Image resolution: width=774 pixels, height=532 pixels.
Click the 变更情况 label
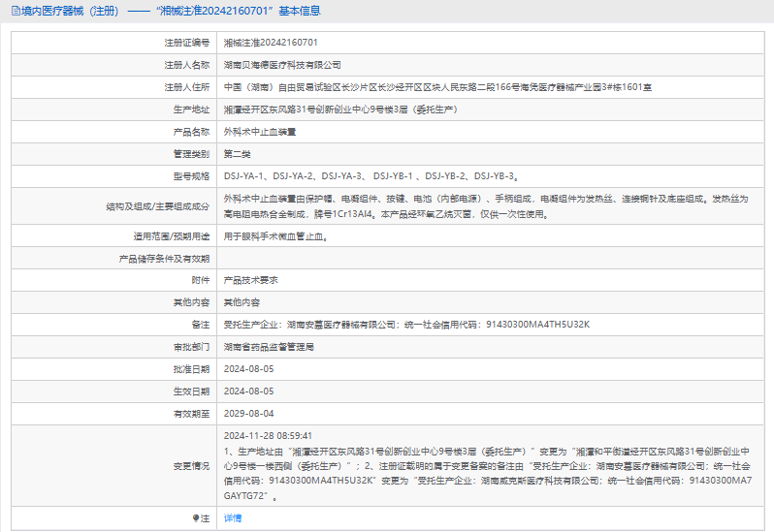click(x=191, y=466)
